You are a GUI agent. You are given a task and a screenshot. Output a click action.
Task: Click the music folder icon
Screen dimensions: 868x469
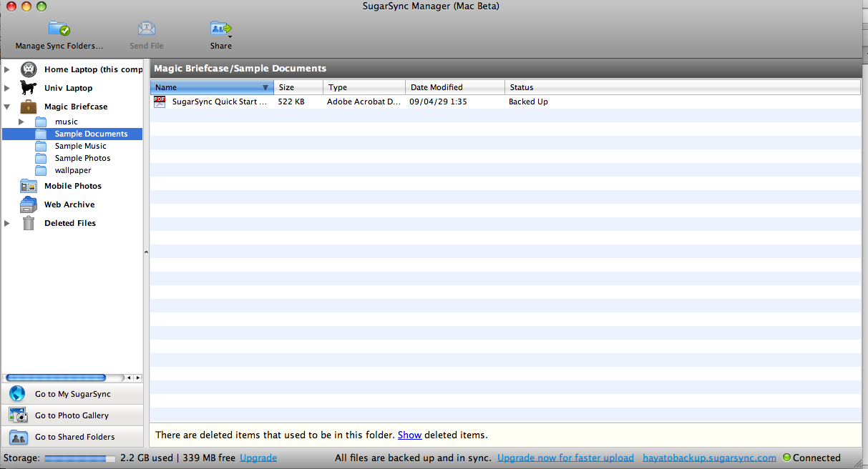click(41, 122)
